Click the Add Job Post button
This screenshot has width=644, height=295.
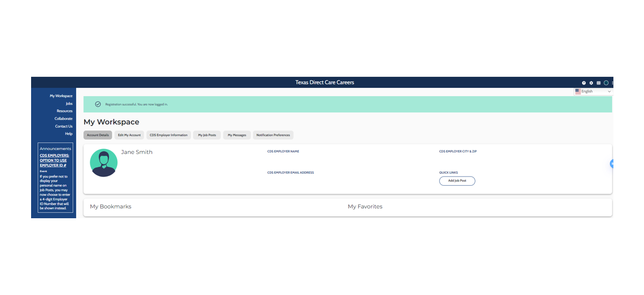click(457, 181)
